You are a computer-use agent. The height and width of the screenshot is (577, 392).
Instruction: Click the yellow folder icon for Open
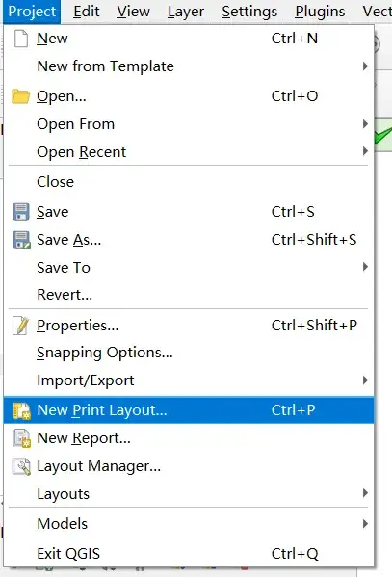coord(20,96)
